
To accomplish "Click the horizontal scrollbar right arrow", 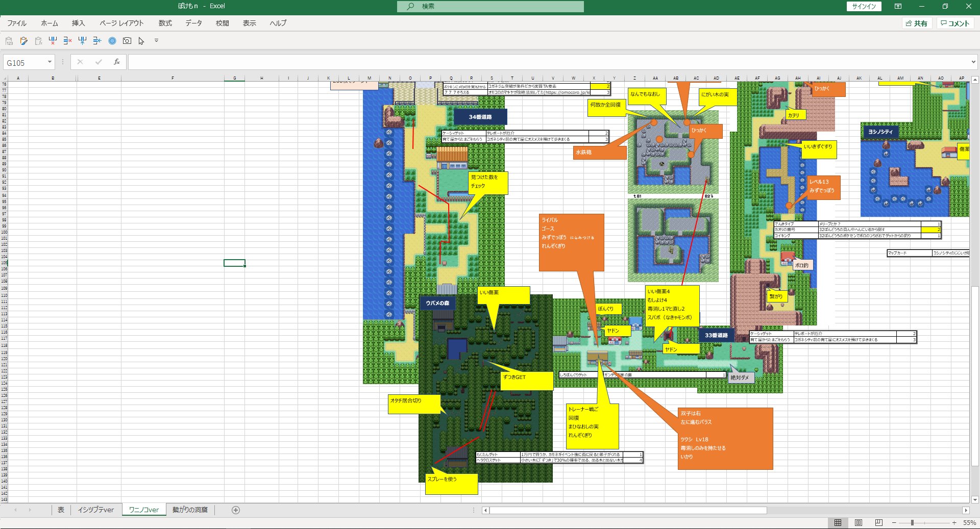I will 966,510.
